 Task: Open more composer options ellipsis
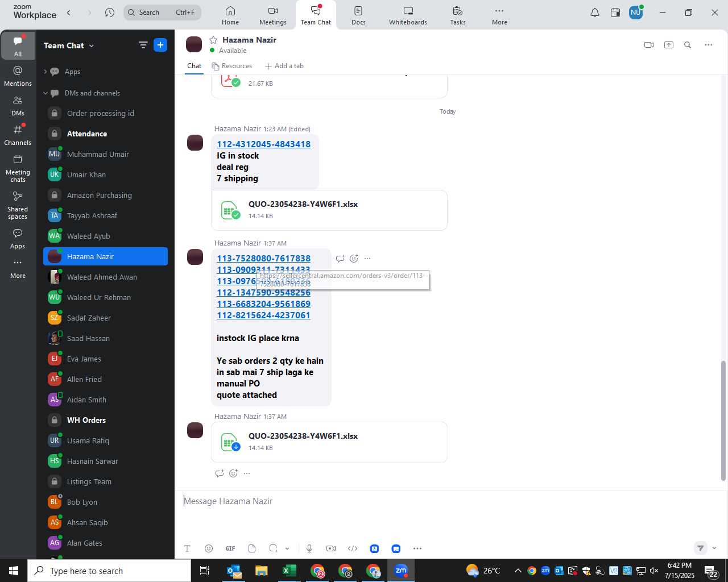point(417,548)
